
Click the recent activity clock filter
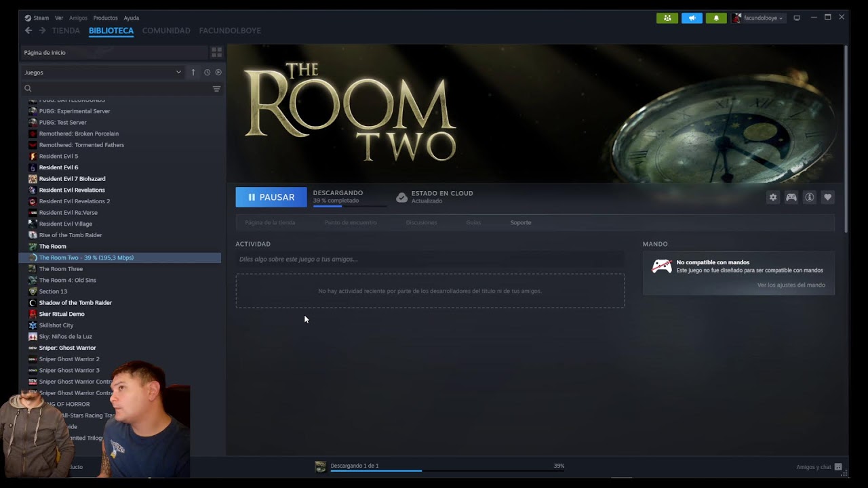(208, 72)
